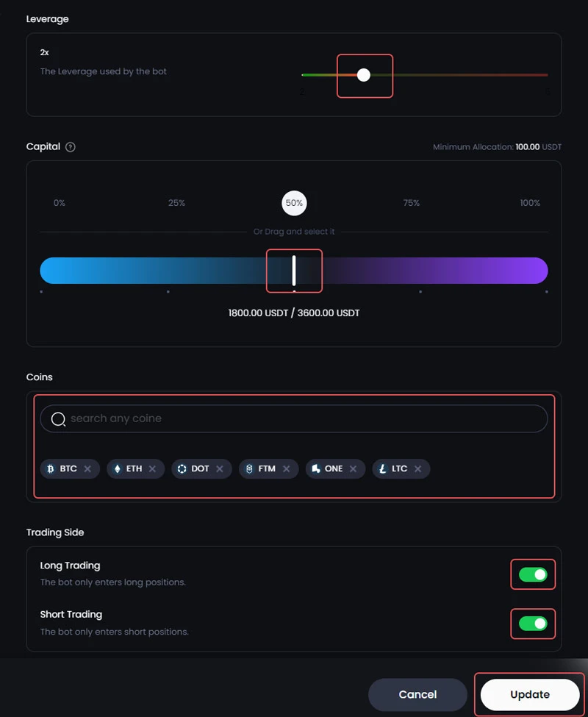
Task: Remove DOT from the coins list
Action: pyautogui.click(x=220, y=468)
